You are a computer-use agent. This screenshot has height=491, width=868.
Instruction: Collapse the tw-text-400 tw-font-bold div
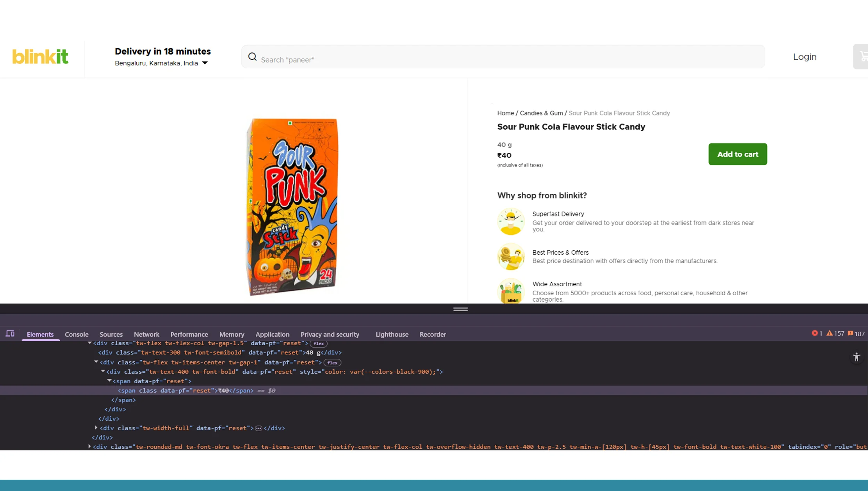click(x=103, y=371)
